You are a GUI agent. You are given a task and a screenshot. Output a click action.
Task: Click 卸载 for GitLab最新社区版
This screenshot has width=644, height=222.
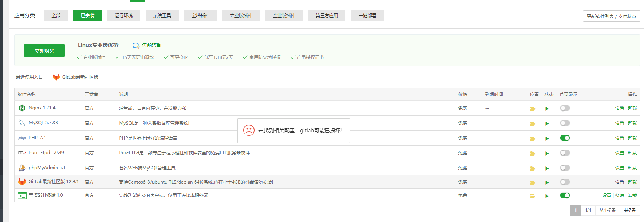632,182
